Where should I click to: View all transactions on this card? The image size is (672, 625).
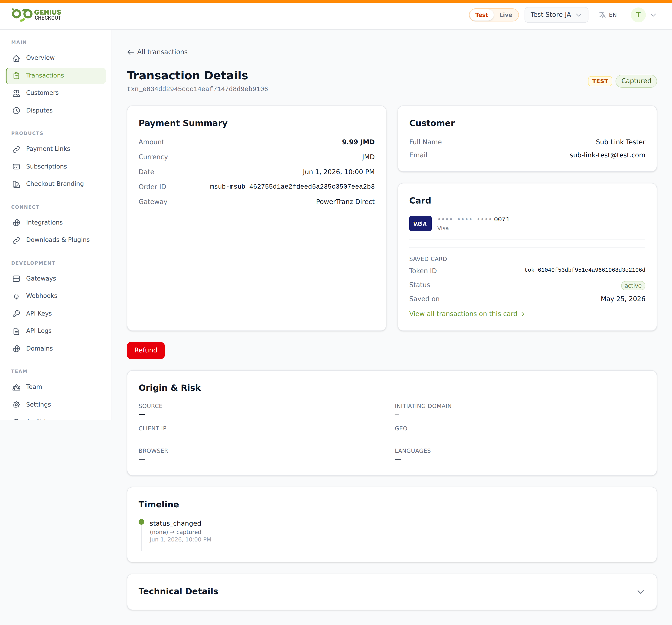[x=466, y=314]
